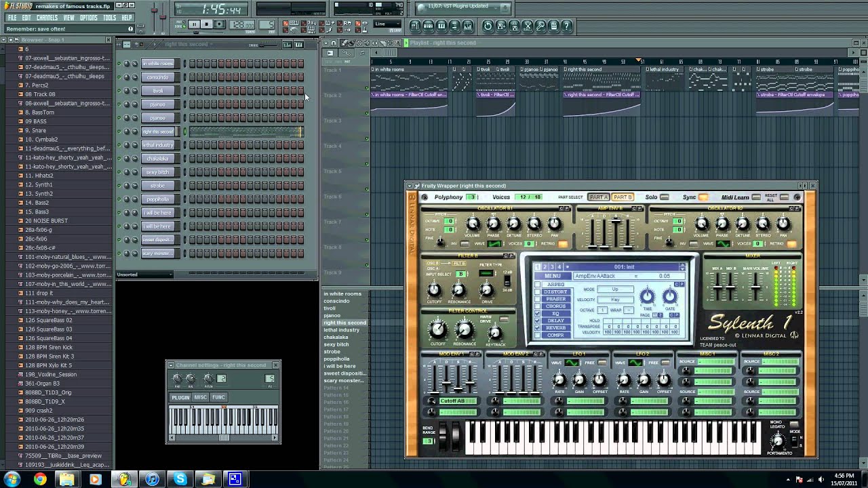Enable the COMPR effect checkbox
This screenshot has height=488, width=868.
pos(538,335)
